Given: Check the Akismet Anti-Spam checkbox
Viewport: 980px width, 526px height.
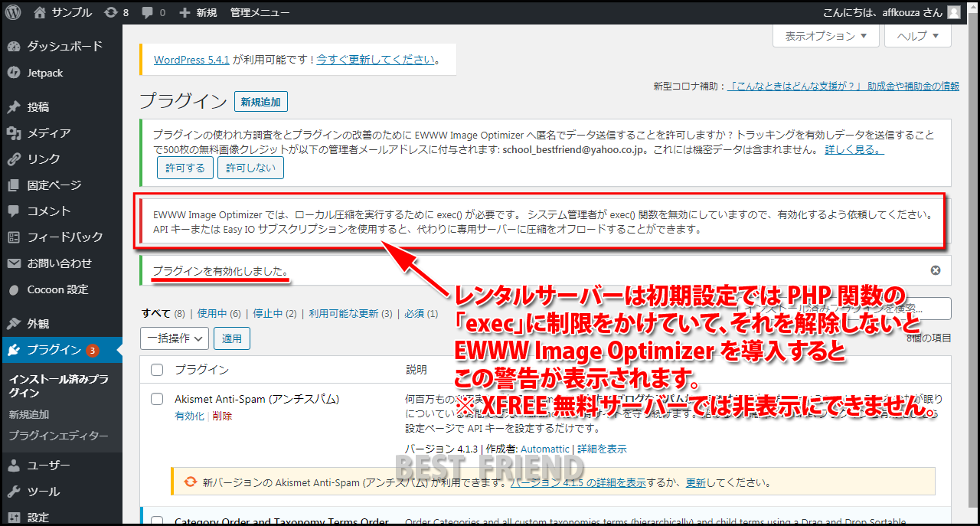Looking at the screenshot, I should point(157,399).
